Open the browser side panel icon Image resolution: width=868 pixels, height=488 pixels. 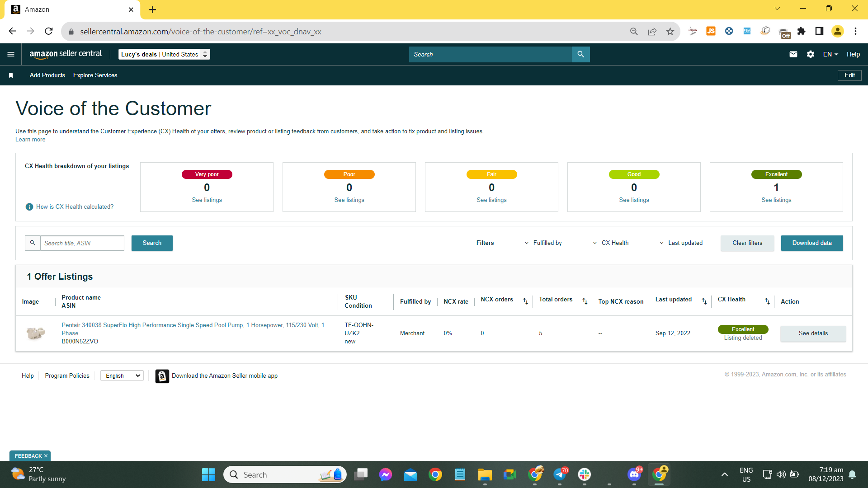pos(819,31)
